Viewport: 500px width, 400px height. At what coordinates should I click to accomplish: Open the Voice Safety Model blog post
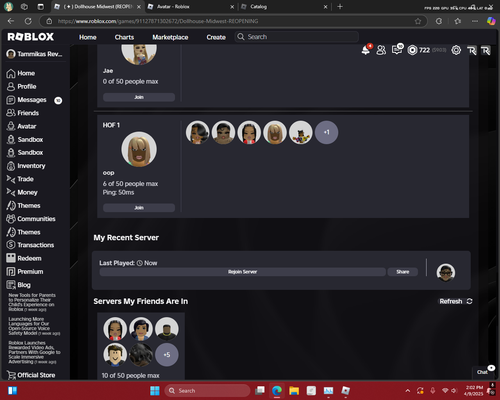[34, 326]
